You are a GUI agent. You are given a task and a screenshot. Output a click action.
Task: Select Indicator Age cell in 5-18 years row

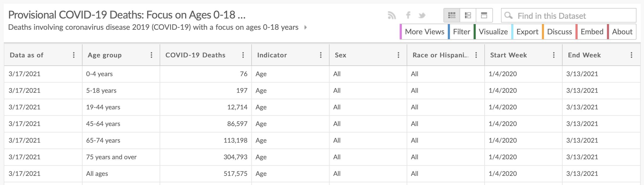tap(290, 91)
